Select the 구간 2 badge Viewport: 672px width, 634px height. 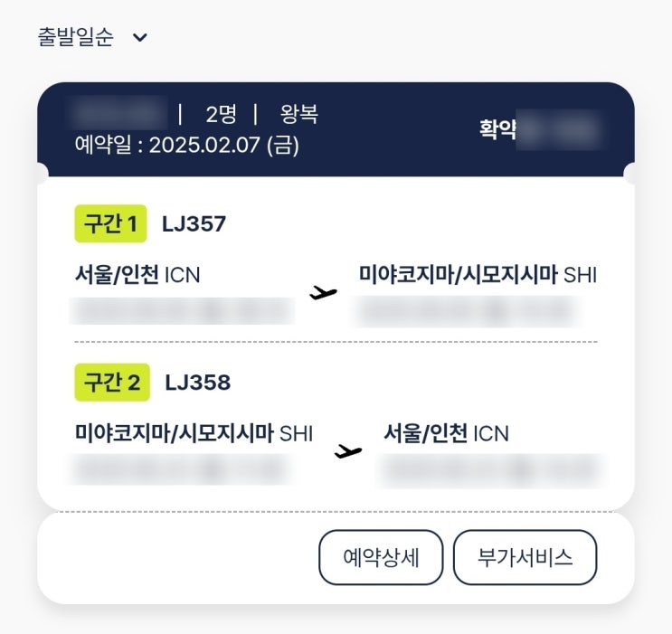pos(112,383)
